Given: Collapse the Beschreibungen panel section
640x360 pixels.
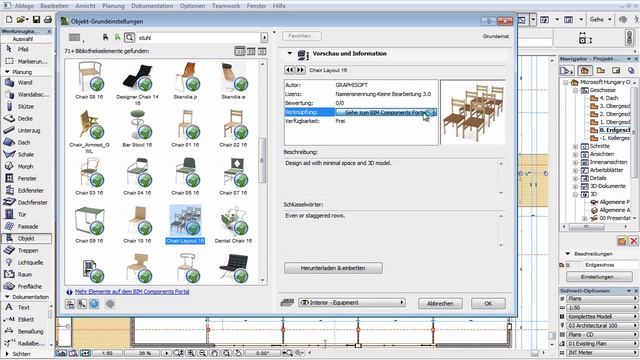Looking at the screenshot, I should pyautogui.click(x=568, y=253).
